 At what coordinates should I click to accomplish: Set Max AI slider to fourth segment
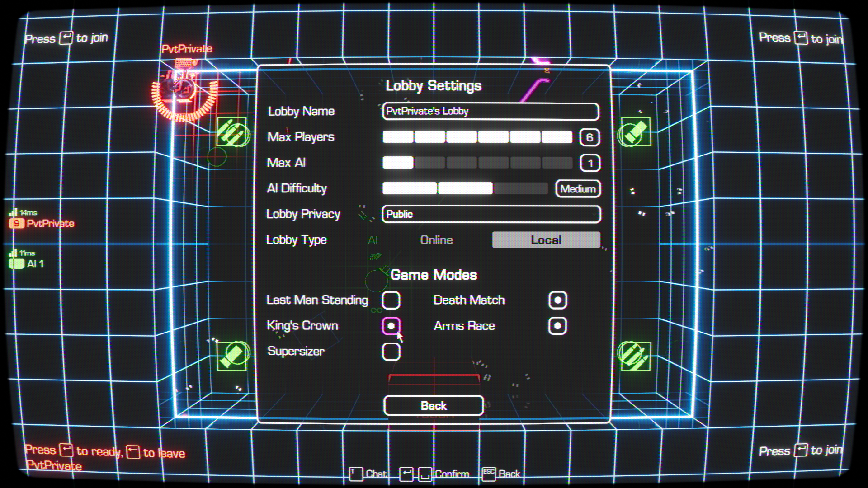pos(494,163)
